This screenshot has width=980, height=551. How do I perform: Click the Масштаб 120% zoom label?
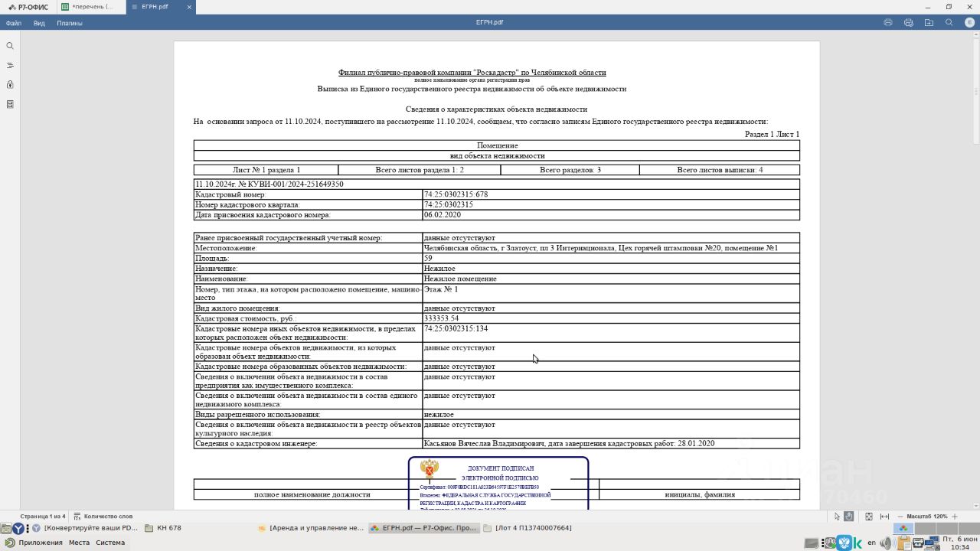pos(927,517)
